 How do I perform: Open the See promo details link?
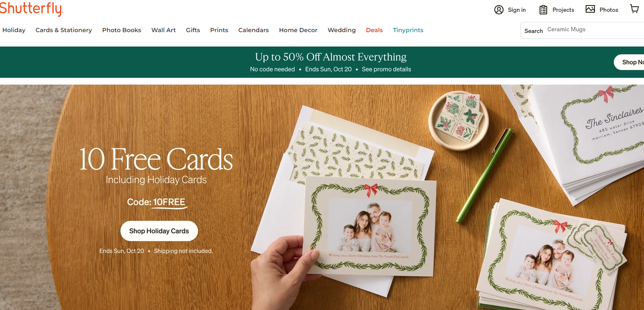[386, 69]
